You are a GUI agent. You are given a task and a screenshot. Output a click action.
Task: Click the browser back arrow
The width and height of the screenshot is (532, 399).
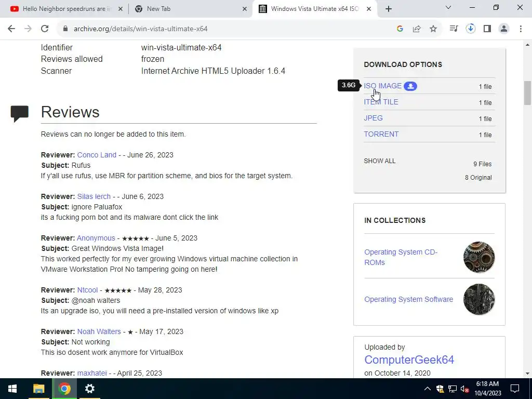coord(11,29)
